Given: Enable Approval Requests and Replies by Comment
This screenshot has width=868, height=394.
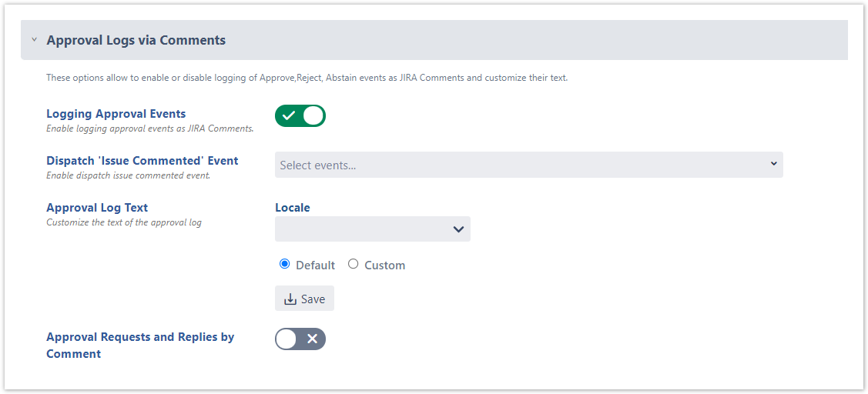Looking at the screenshot, I should (x=300, y=339).
